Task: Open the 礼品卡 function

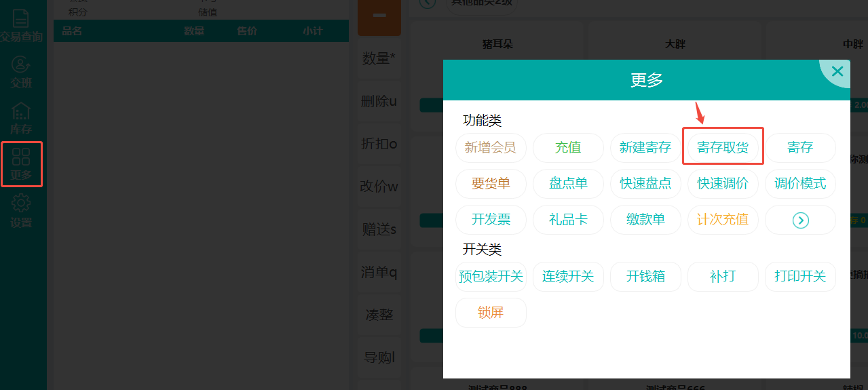Action: 568,220
